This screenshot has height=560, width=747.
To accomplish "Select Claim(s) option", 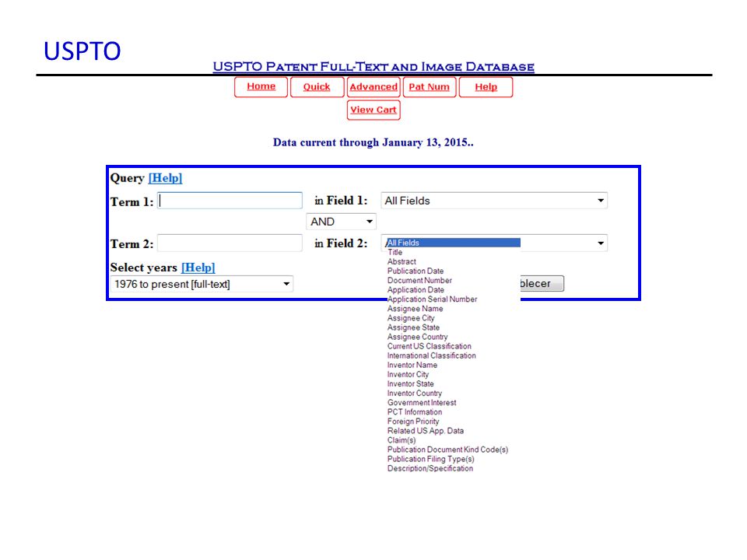I will pyautogui.click(x=402, y=440).
